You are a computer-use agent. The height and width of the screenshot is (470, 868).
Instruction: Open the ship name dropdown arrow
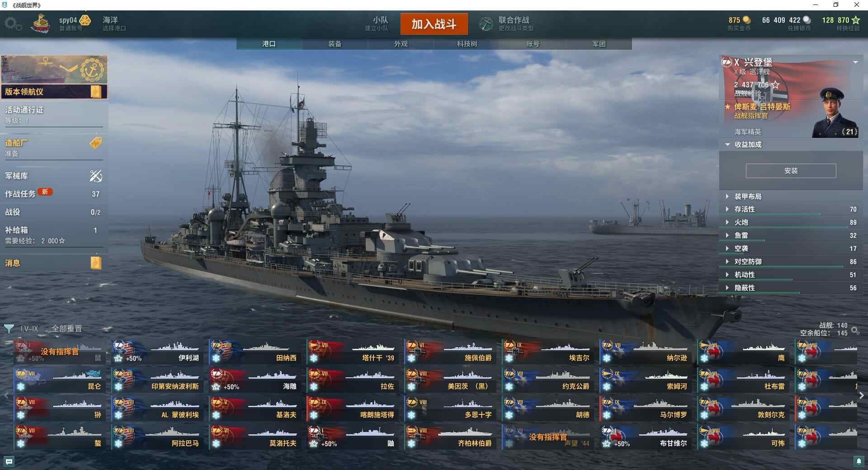pos(855,62)
